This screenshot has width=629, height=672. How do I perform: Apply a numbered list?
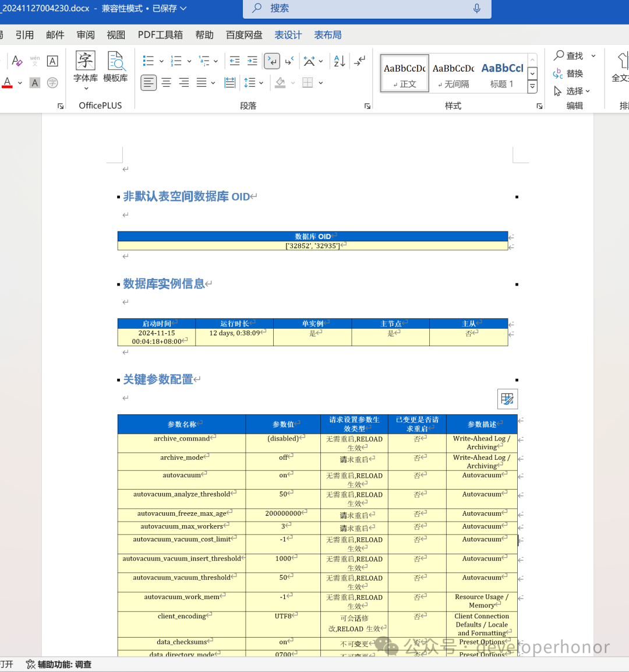(x=176, y=61)
